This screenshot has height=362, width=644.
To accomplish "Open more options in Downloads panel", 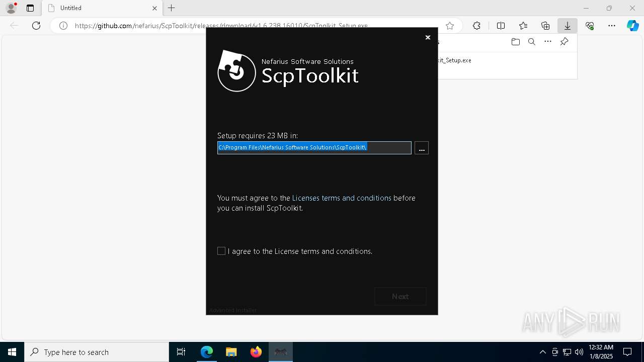I will [x=548, y=42].
